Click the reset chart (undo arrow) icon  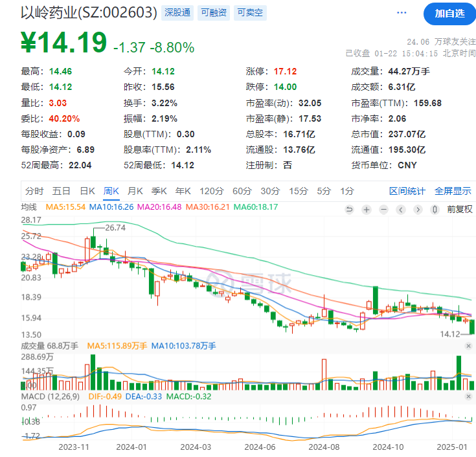tap(350, 209)
